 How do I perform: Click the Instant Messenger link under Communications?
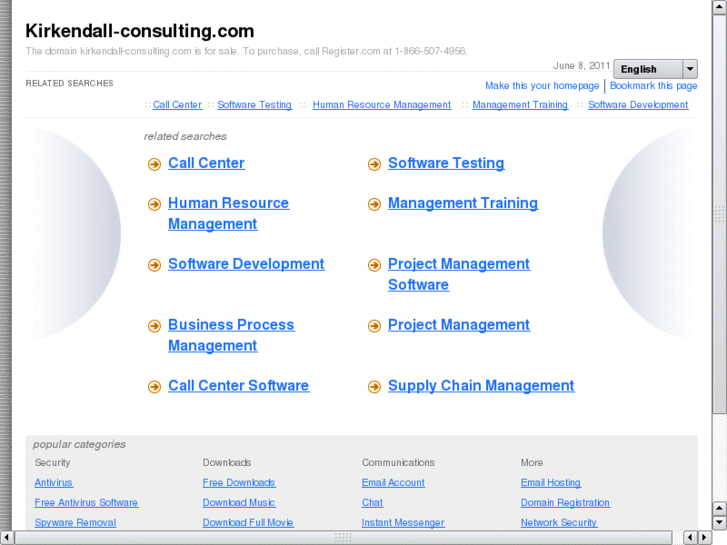coord(403,523)
